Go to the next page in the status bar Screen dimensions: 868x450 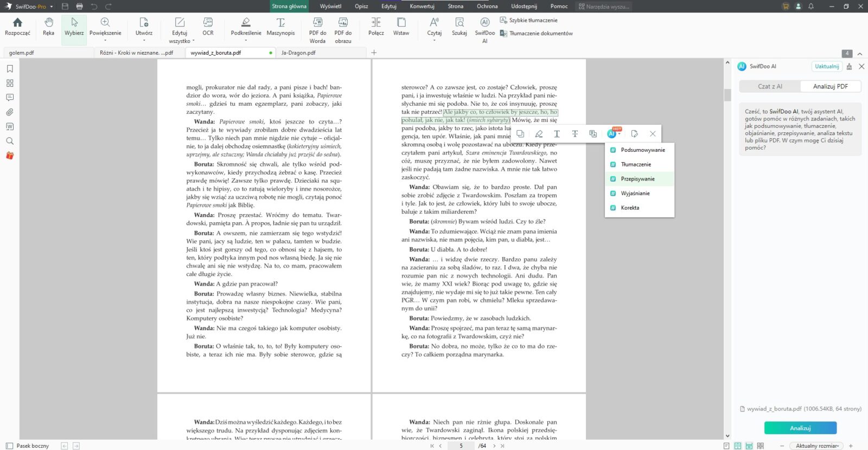point(494,446)
